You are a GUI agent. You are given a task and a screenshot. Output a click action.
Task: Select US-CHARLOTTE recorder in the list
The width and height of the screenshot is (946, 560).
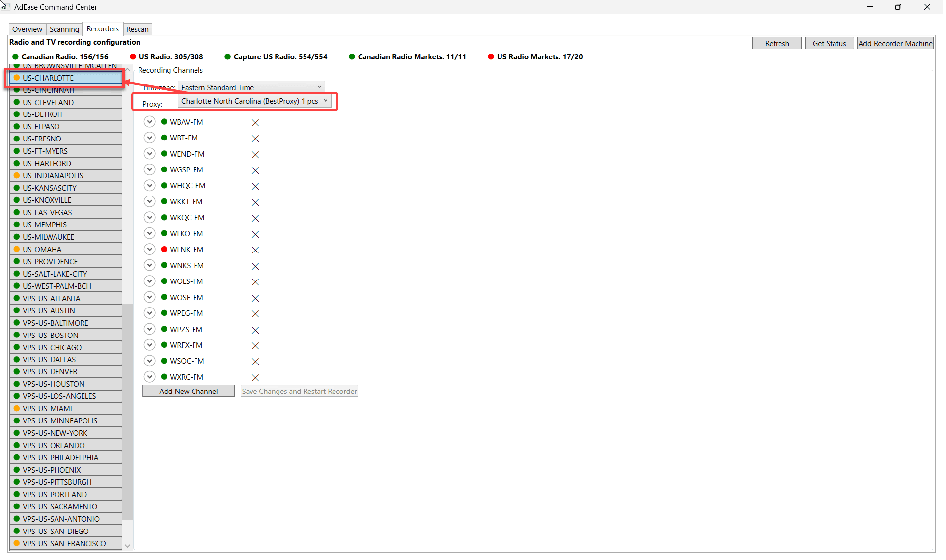66,78
